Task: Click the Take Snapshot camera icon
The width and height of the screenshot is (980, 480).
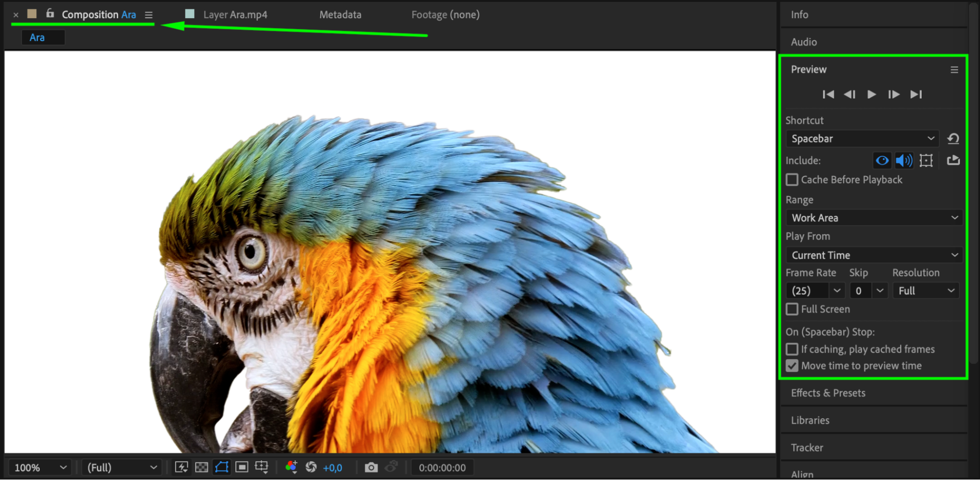Action: [x=371, y=467]
